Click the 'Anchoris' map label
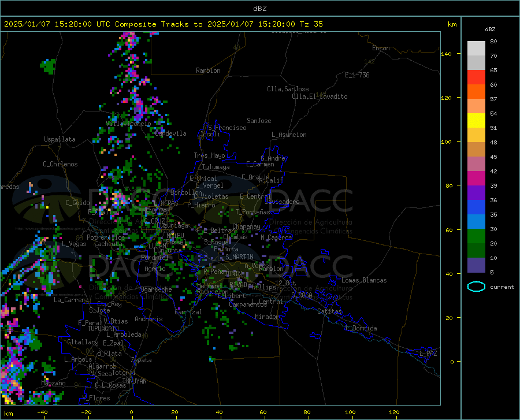The image size is (520, 420). point(148,319)
